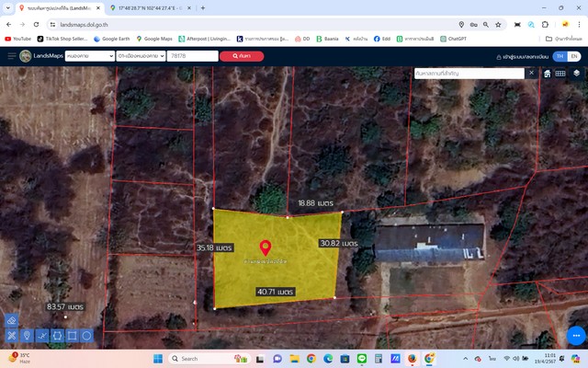Switch language to EN
588x368 pixels.
click(x=573, y=56)
